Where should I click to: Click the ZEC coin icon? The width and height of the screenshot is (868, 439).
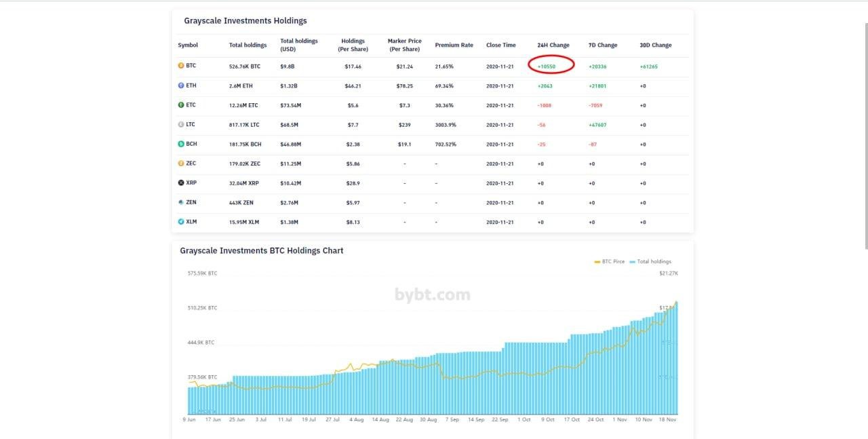coord(181,164)
